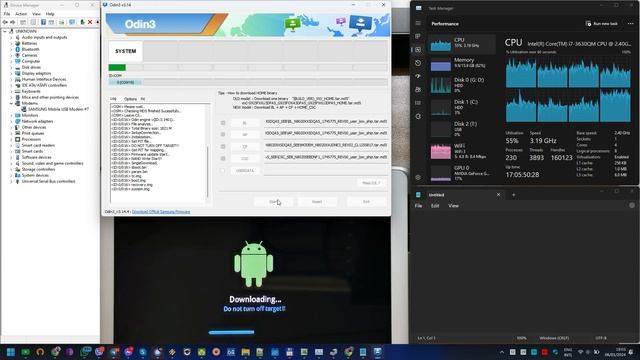Expand Audio inputs and outputs node
Viewport: 640px width, 360px height.
point(11,37)
